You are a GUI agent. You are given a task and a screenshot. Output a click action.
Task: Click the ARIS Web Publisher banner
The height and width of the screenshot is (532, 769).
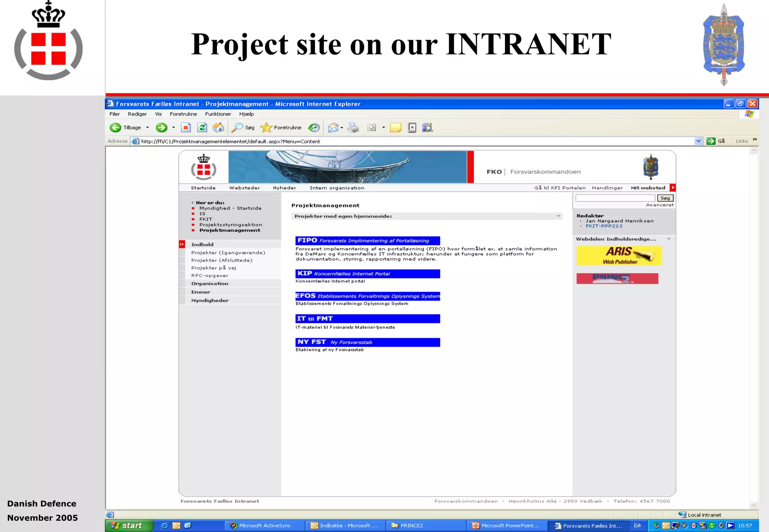619,255
